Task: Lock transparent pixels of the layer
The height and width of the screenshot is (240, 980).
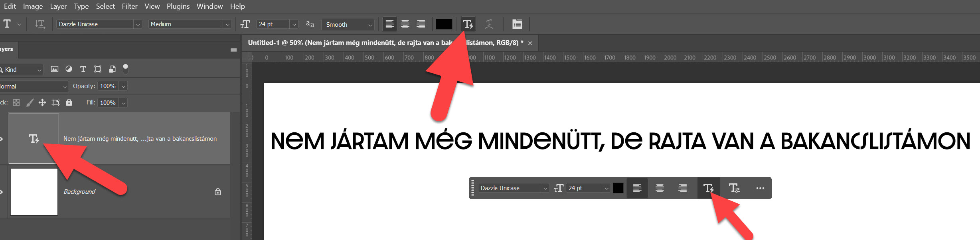Action: (16, 103)
